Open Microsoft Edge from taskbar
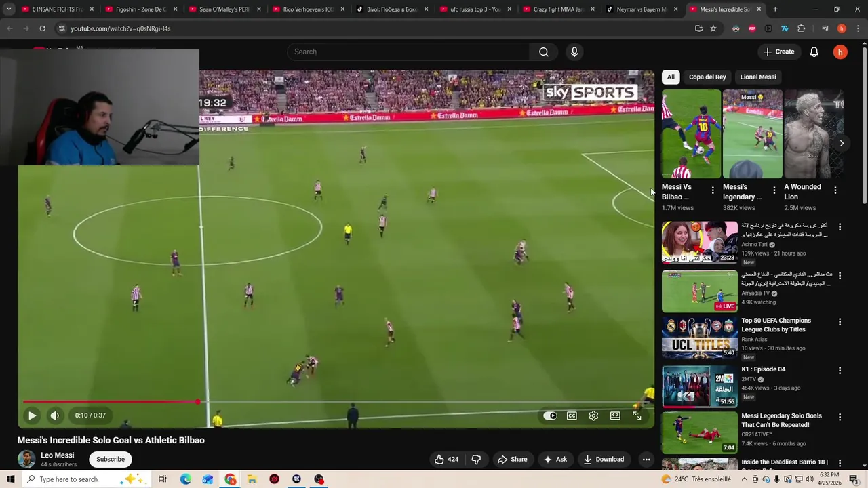 [x=185, y=479]
